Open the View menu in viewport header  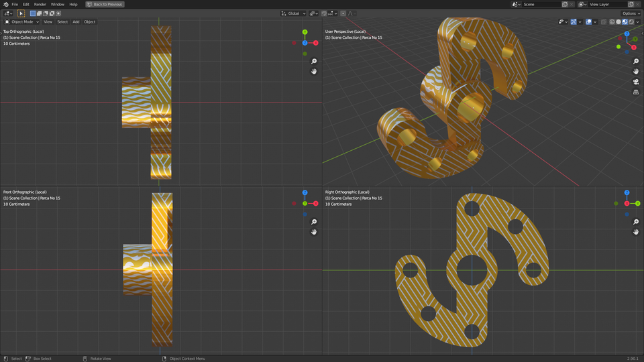click(48, 21)
